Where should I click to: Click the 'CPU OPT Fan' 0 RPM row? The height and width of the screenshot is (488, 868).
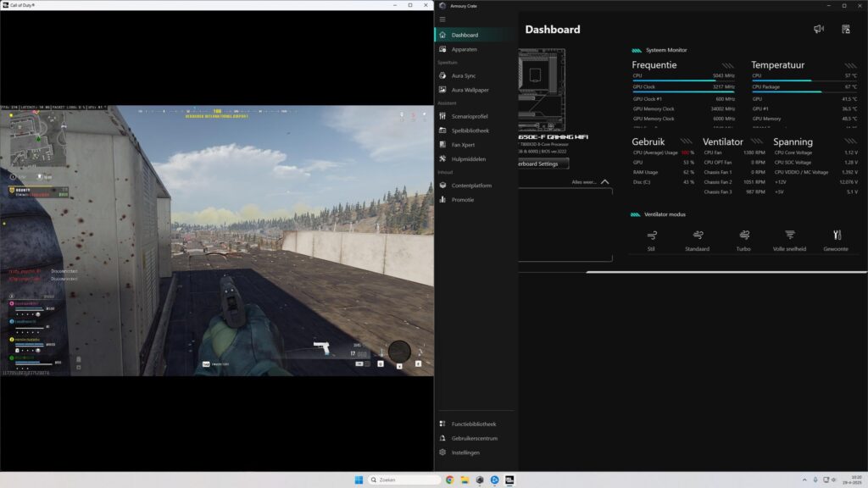pos(734,163)
